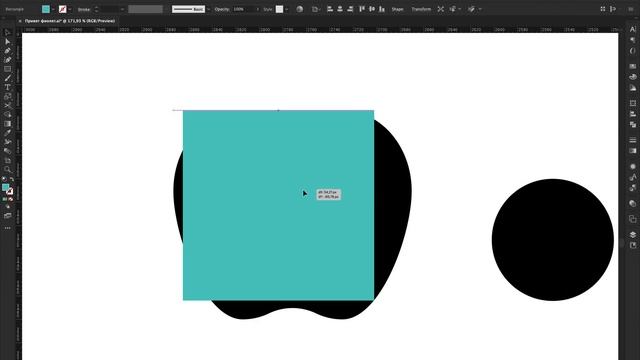Expand the Style dropdown arrow
This screenshot has height=360, width=640.
tap(287, 9)
